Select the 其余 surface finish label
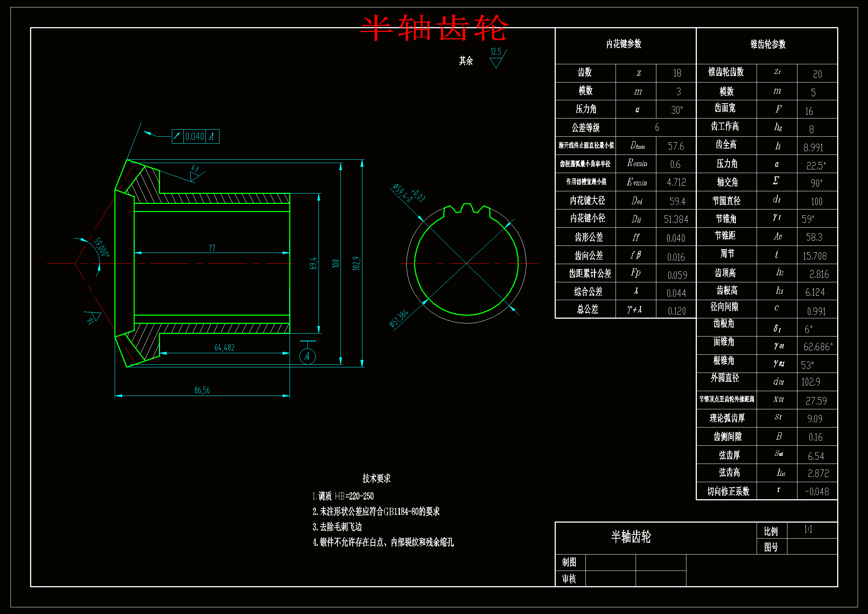The width and height of the screenshot is (868, 614). (466, 61)
